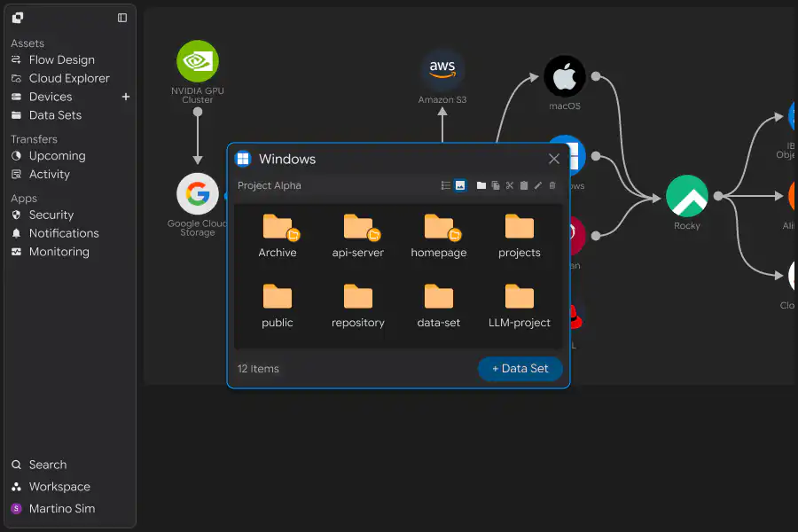Click the NVIDIA GPU Cluster output connector dot
798x532 pixels.
pos(198,112)
